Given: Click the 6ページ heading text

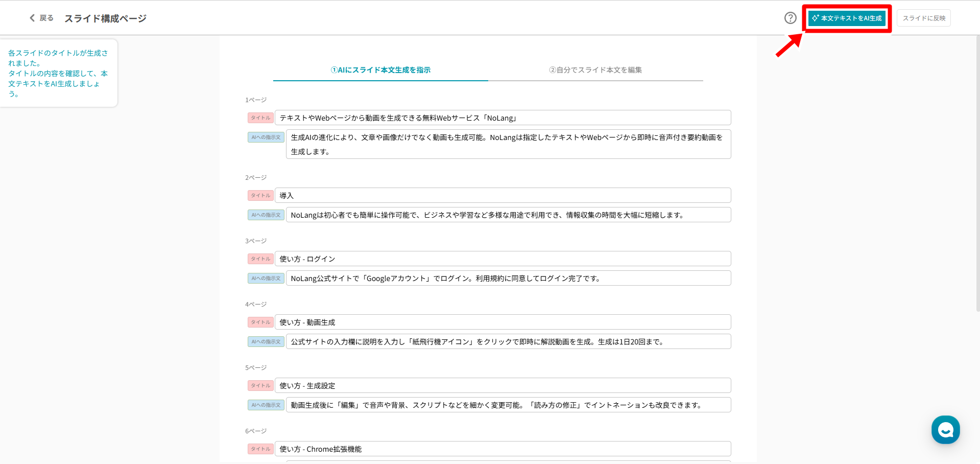Looking at the screenshot, I should tap(256, 431).
